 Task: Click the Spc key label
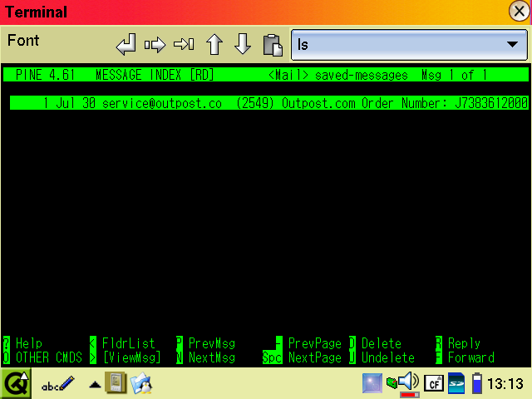[x=272, y=357]
